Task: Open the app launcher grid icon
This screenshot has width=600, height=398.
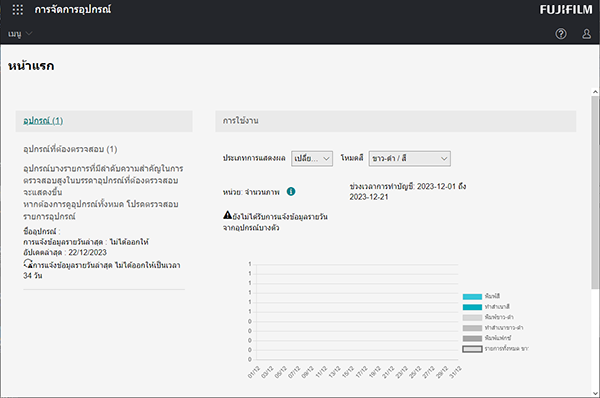Action: (x=18, y=10)
